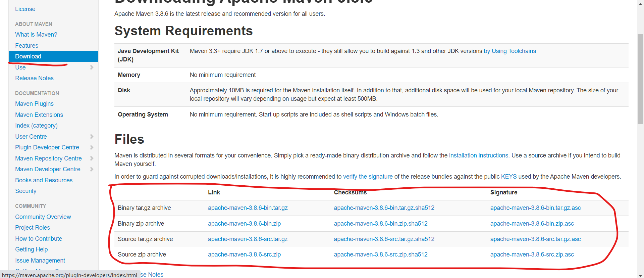Screen dimensions: 644x278
Task: Open the installation instructions link
Action: pyautogui.click(x=479, y=155)
